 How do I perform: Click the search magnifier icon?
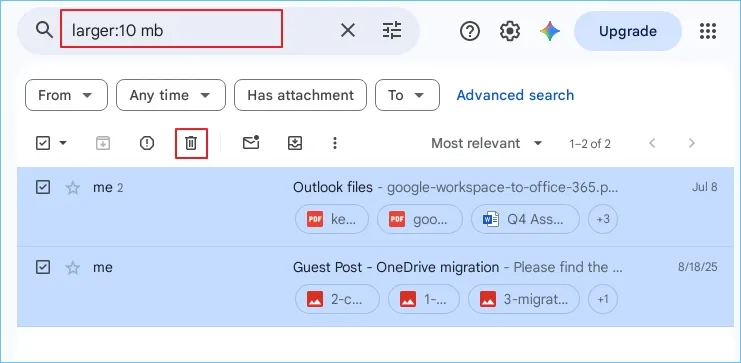point(44,30)
